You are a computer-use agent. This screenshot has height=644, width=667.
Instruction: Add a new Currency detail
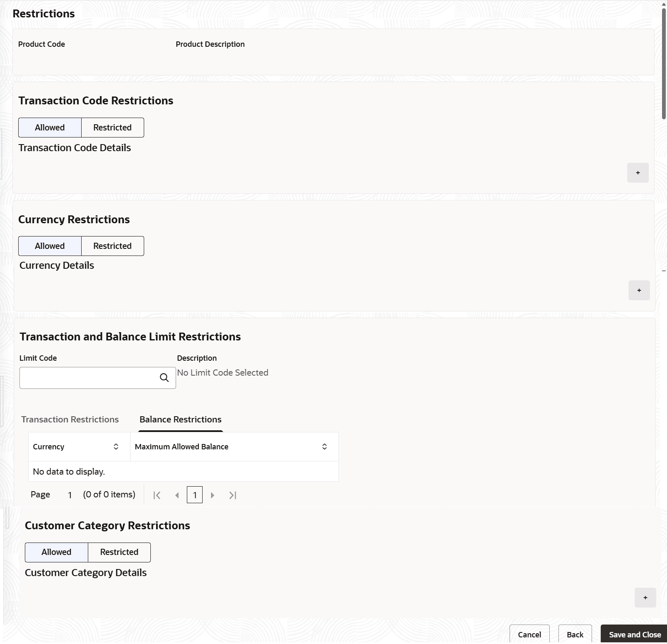[x=639, y=290]
